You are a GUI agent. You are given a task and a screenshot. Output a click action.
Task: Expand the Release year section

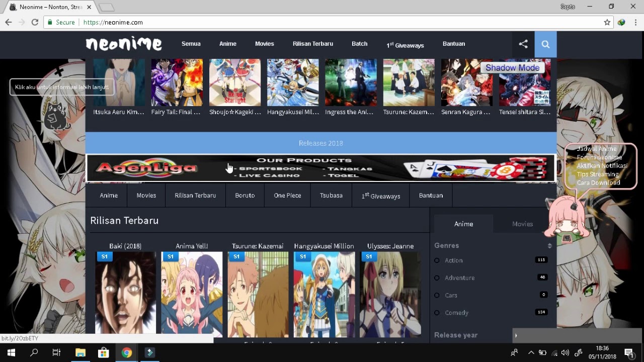[456, 335]
